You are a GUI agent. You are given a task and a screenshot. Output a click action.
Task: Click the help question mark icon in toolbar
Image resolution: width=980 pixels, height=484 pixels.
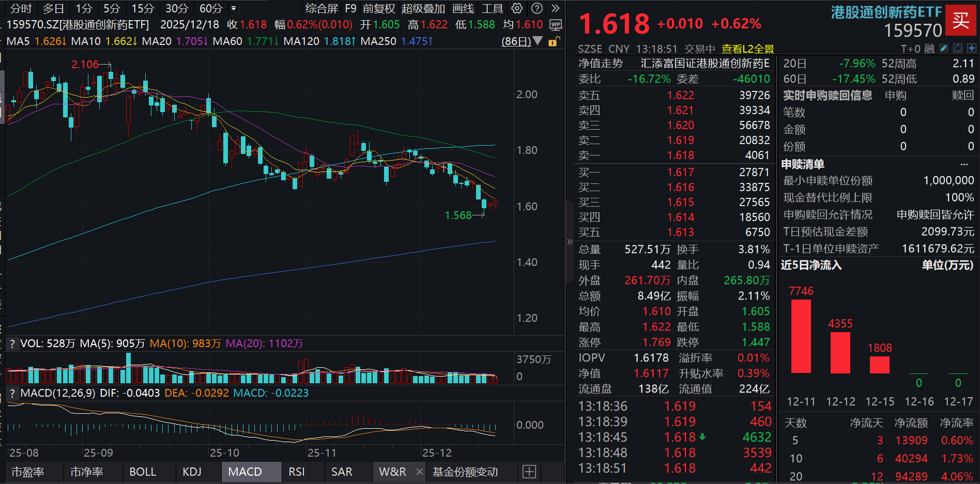(537, 8)
